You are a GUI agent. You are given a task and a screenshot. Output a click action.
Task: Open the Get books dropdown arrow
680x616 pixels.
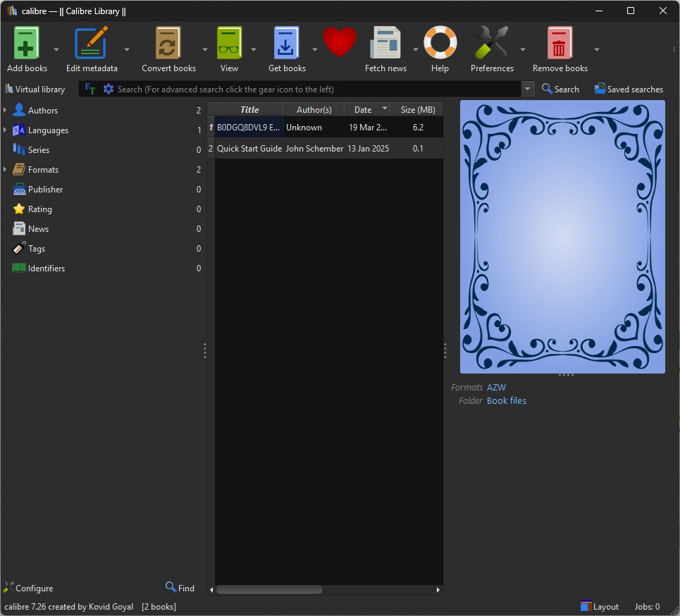pyautogui.click(x=315, y=49)
